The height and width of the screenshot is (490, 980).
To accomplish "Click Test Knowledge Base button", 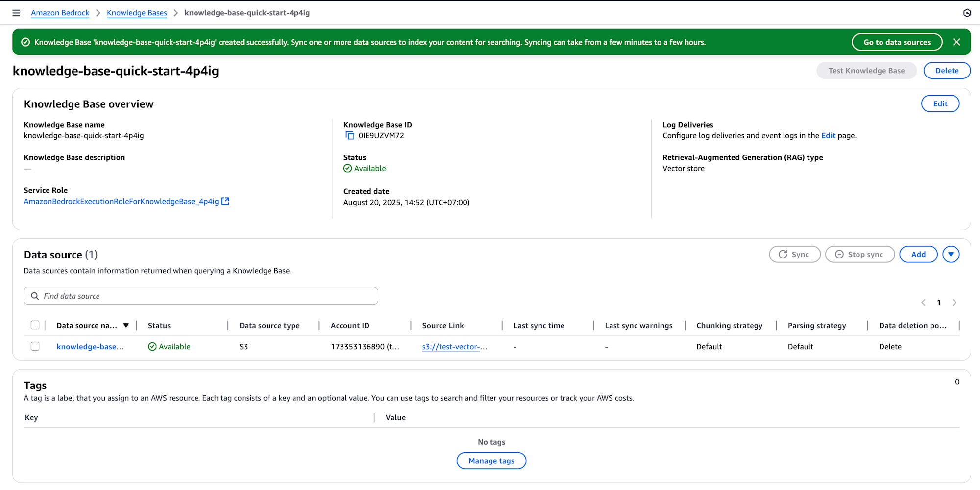I will [866, 71].
